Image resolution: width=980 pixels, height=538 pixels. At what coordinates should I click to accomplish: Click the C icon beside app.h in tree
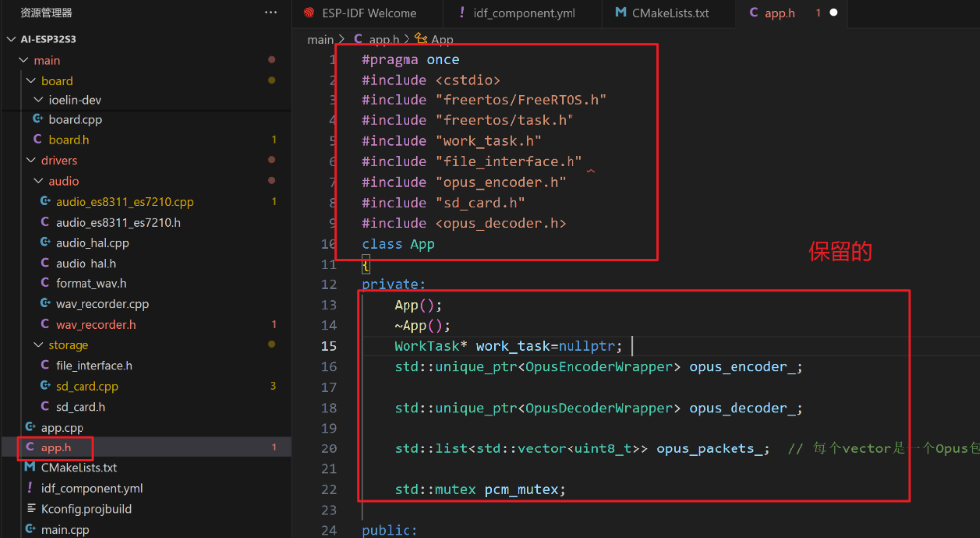[30, 447]
